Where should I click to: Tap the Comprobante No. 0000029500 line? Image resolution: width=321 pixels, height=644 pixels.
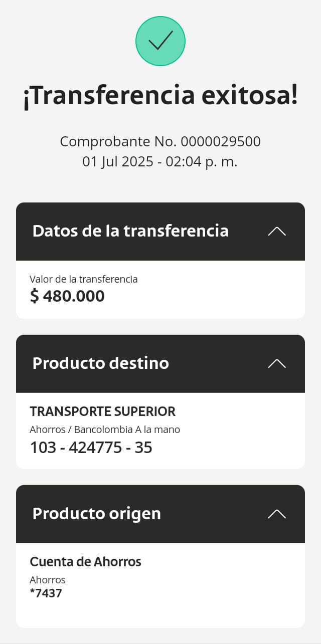pyautogui.click(x=160, y=142)
